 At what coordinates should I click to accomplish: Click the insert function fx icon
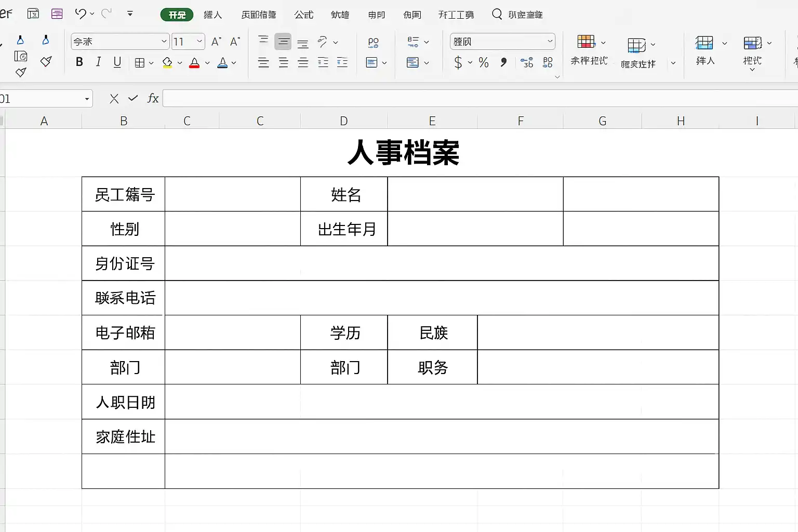[153, 98]
